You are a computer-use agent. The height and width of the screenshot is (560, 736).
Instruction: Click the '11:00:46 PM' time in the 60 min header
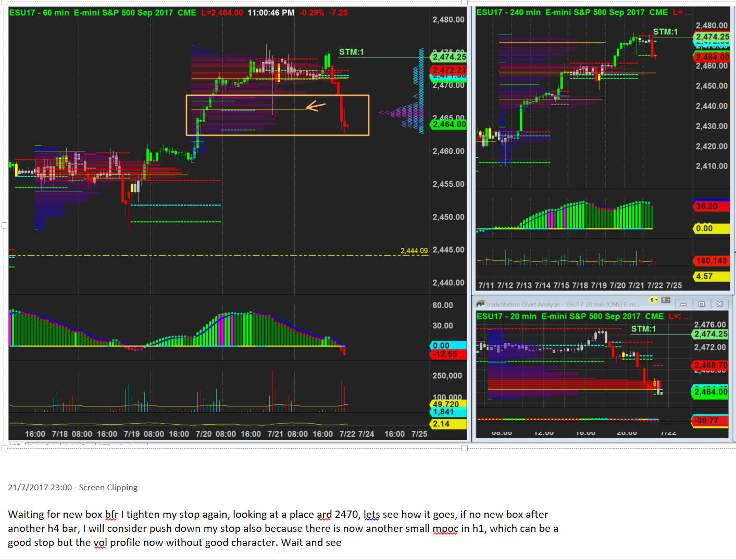tap(271, 12)
